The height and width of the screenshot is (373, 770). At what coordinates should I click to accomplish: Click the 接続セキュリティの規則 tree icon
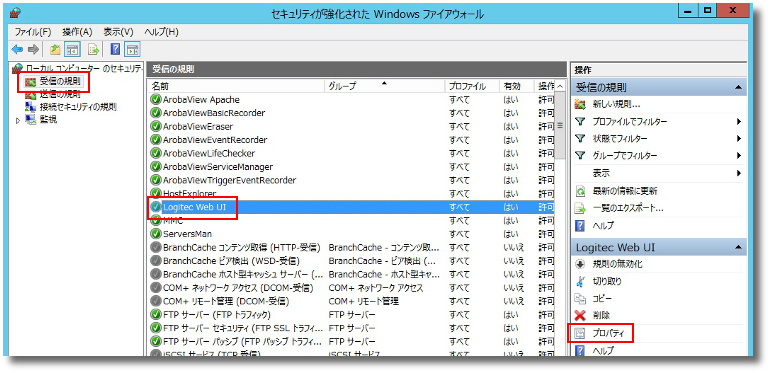30,107
